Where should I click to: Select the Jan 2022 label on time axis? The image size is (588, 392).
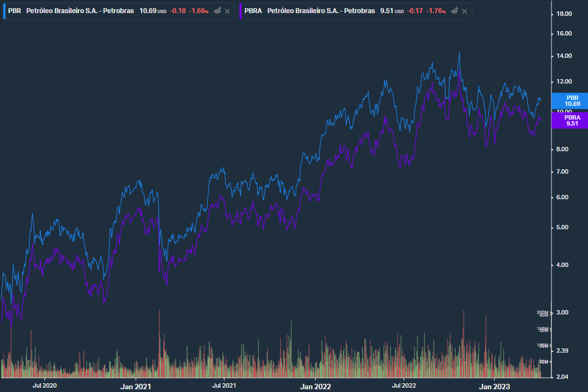pyautogui.click(x=315, y=386)
